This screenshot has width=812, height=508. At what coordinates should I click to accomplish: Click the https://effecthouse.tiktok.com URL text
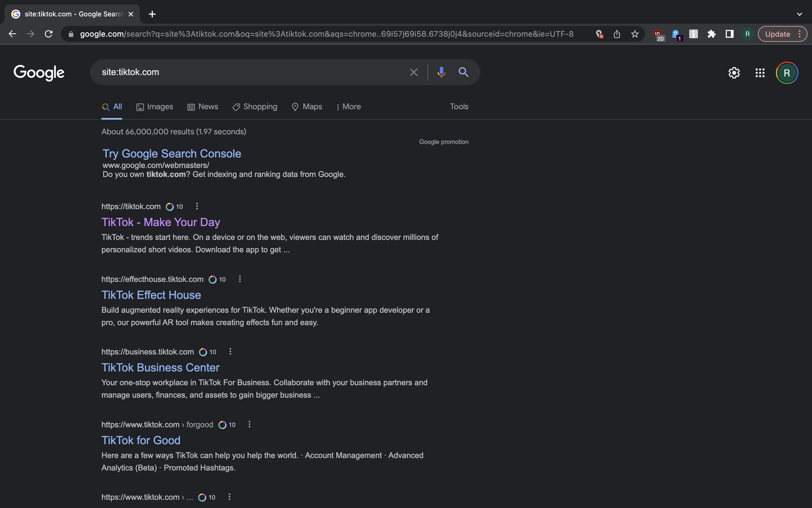[152, 279]
